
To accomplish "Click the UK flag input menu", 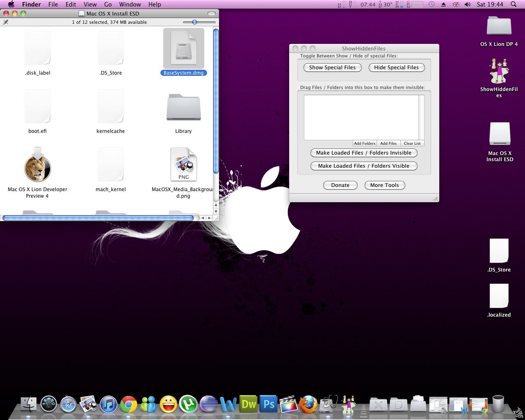I will pos(456,5).
